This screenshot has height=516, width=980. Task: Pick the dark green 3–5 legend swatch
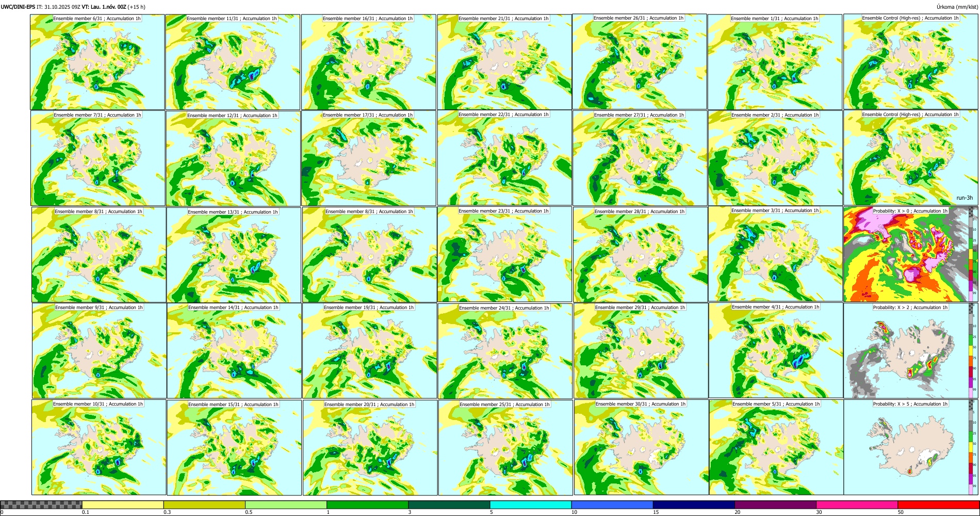click(x=449, y=505)
